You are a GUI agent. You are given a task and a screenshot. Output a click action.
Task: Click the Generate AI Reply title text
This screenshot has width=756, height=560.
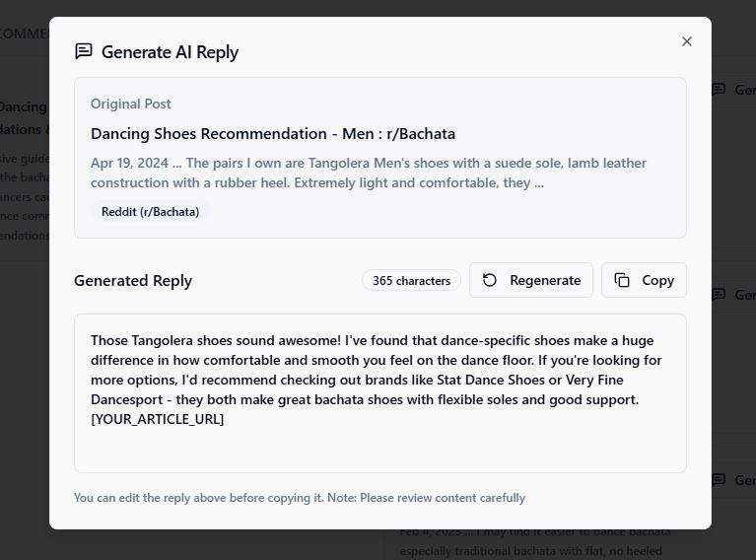click(x=170, y=52)
